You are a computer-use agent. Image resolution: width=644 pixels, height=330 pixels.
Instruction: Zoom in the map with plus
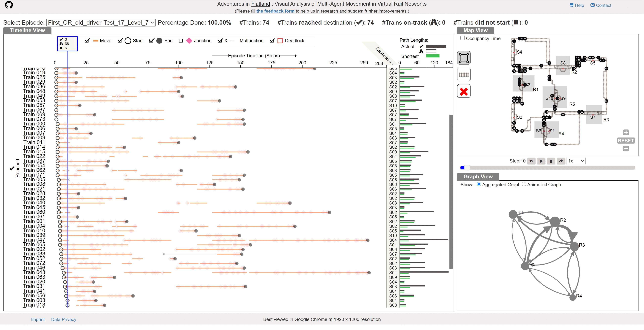626,132
